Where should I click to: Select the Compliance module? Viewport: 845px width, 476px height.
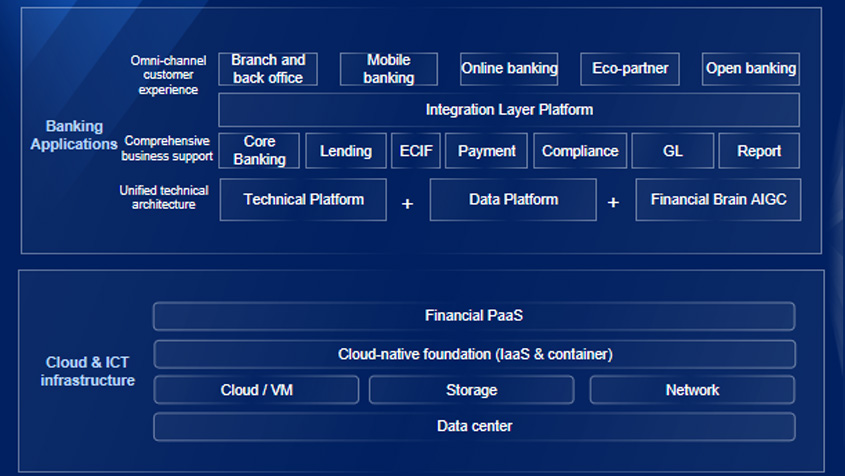click(x=580, y=151)
